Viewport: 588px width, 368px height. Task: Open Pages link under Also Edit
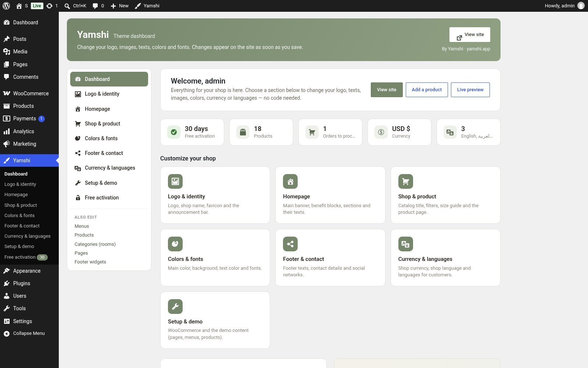coord(81,253)
